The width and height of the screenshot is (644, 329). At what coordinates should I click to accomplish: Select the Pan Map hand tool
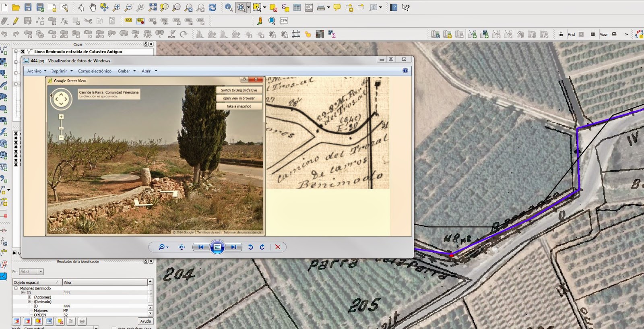click(x=93, y=7)
